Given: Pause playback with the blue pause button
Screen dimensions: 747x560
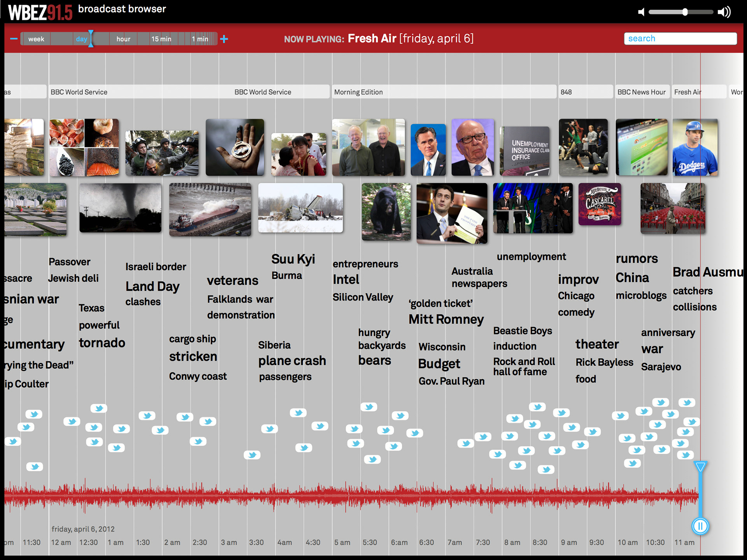Looking at the screenshot, I should pyautogui.click(x=700, y=526).
